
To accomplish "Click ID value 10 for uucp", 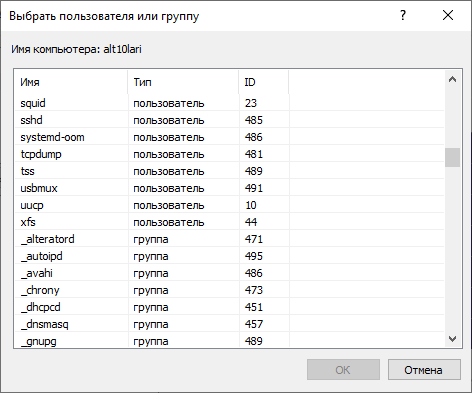I will point(251,205).
